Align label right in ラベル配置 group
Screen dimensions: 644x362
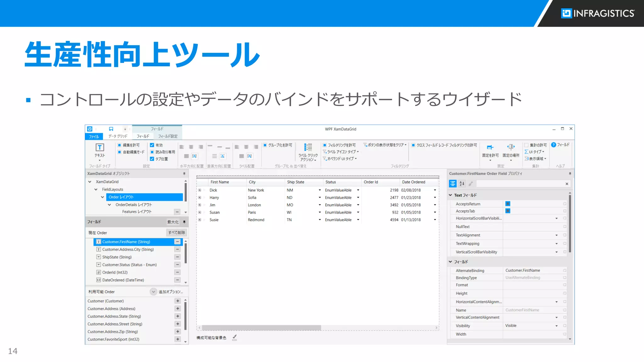point(256,147)
